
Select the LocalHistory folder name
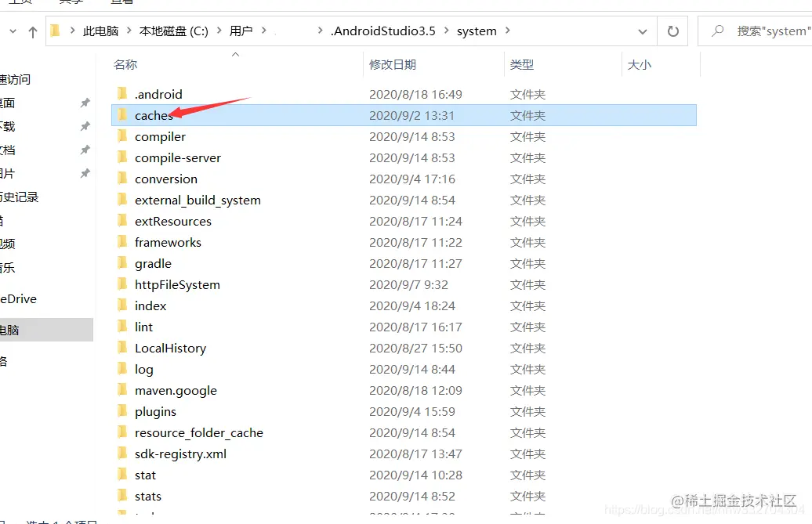tap(170, 348)
